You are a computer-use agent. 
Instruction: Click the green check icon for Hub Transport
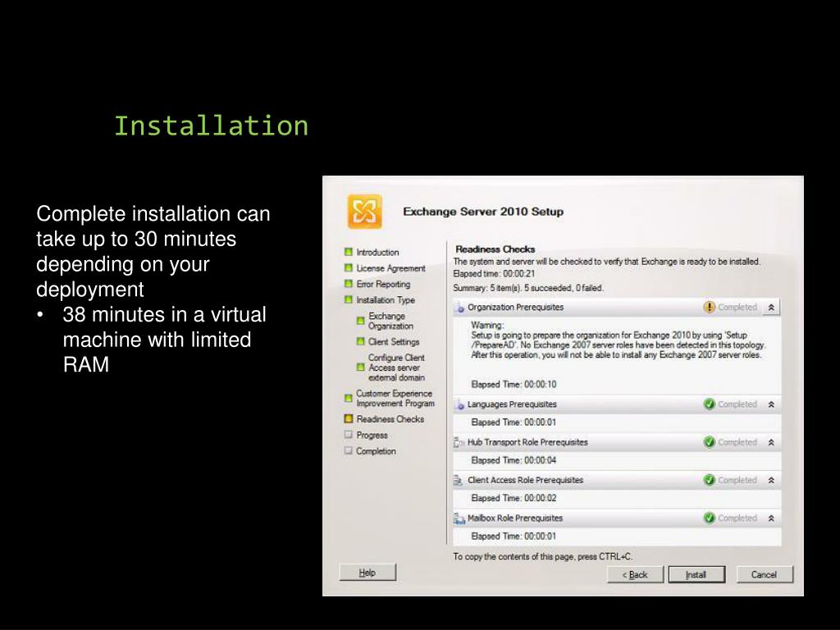point(710,442)
